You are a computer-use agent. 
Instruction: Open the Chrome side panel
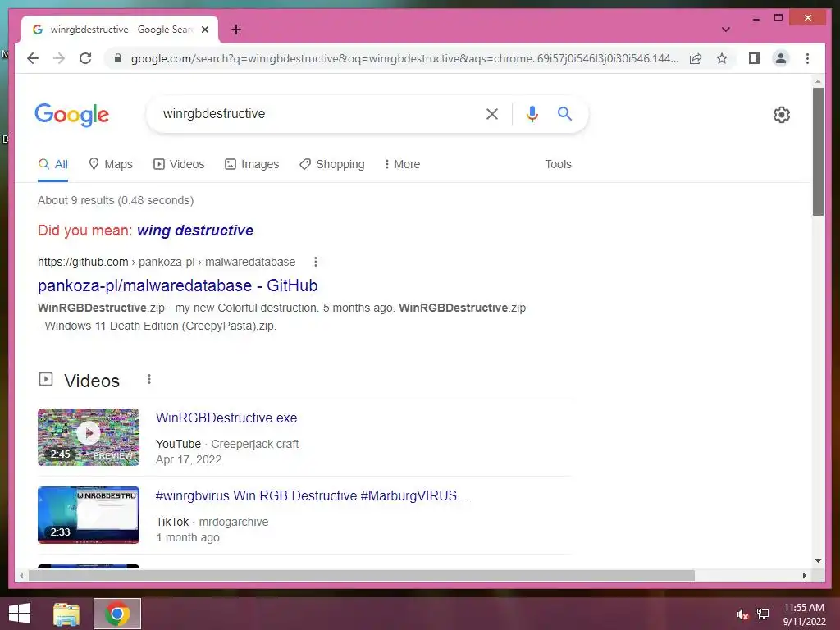[x=755, y=58]
